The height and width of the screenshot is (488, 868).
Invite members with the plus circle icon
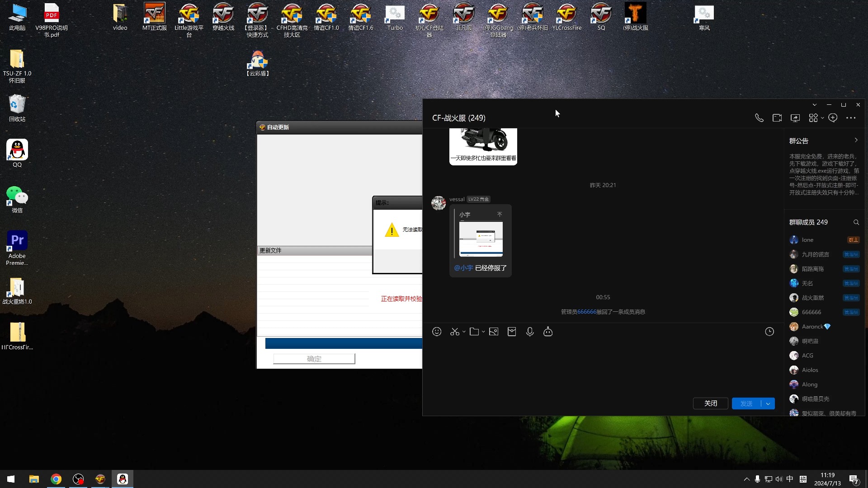pyautogui.click(x=833, y=118)
